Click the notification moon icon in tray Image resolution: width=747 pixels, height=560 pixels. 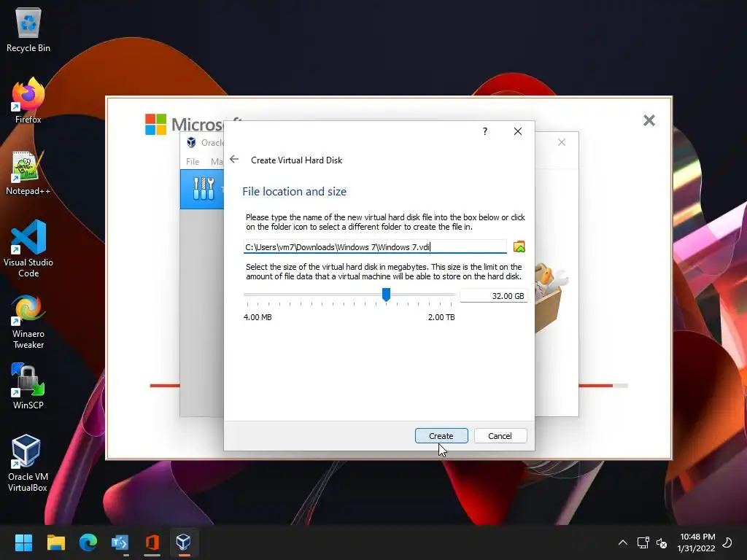point(727,542)
